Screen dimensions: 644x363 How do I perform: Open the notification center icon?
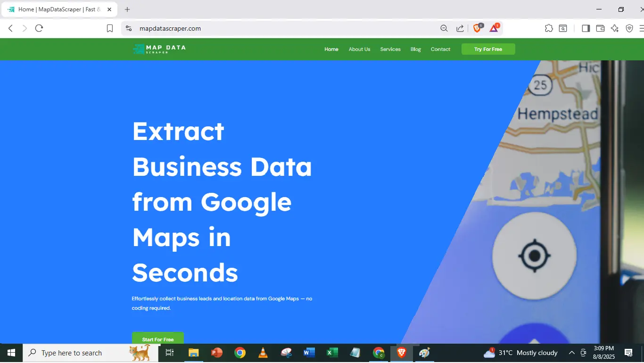pyautogui.click(x=628, y=353)
